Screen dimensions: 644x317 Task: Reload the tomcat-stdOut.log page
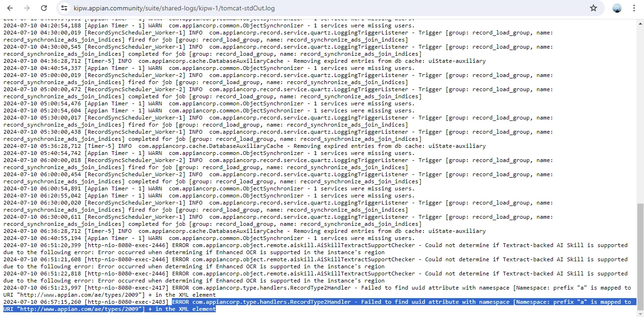[x=44, y=8]
